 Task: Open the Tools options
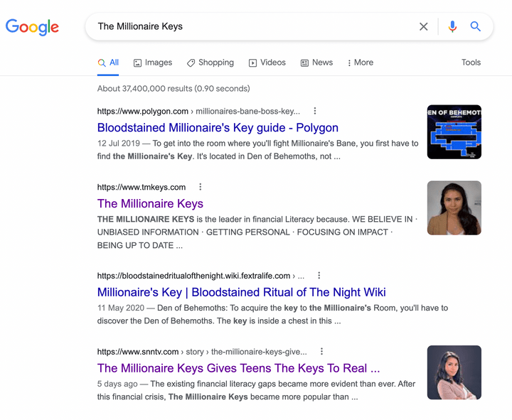(471, 63)
